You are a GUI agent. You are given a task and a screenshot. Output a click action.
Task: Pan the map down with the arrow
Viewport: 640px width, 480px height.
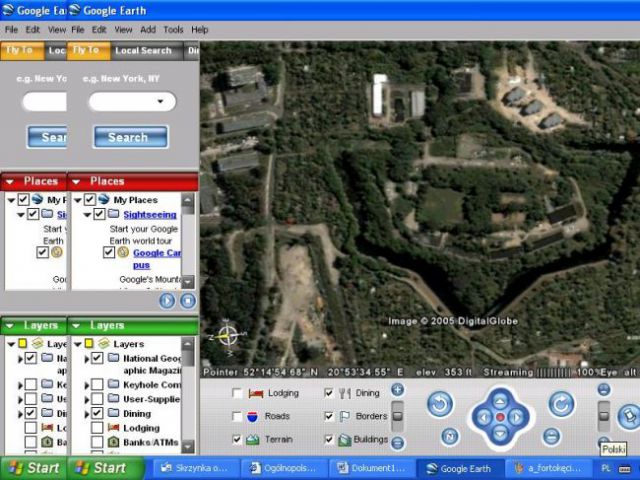[500, 434]
